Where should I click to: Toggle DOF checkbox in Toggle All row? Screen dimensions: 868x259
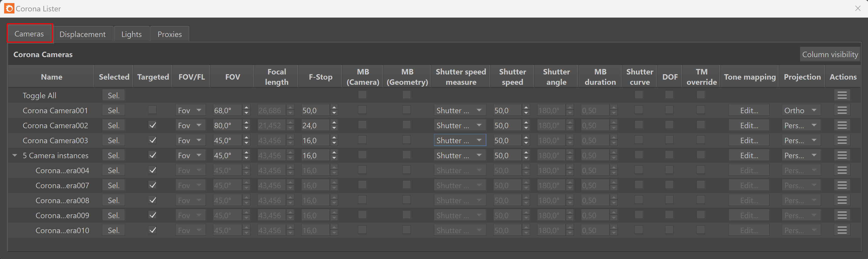[669, 95]
